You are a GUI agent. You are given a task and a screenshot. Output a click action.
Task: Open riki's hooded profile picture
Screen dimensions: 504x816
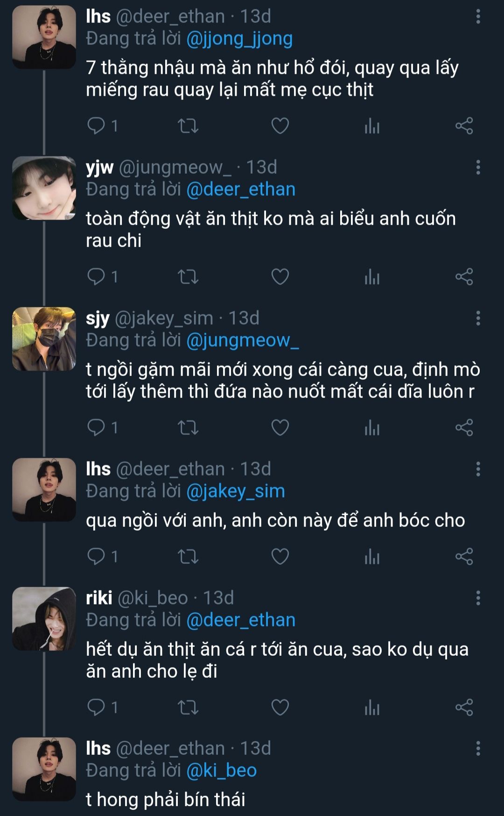tap(44, 618)
